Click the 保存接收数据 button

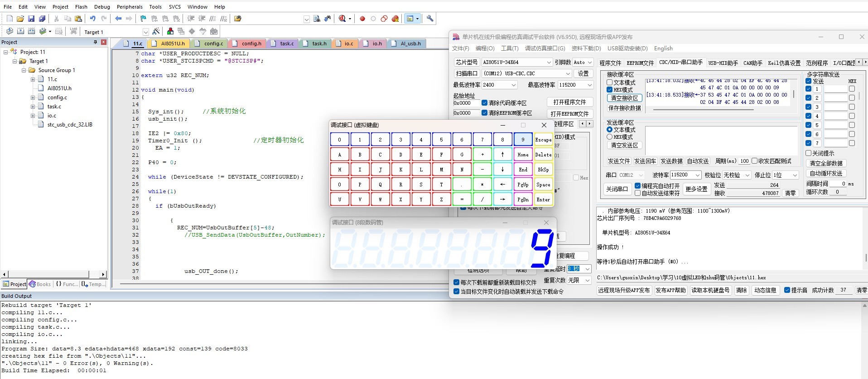(x=624, y=108)
